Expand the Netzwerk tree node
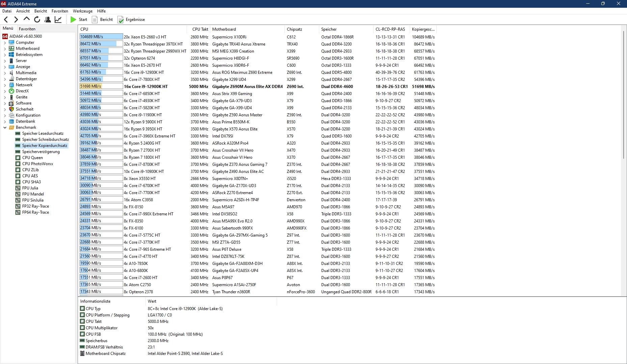This screenshot has width=627, height=364. [x=5, y=85]
